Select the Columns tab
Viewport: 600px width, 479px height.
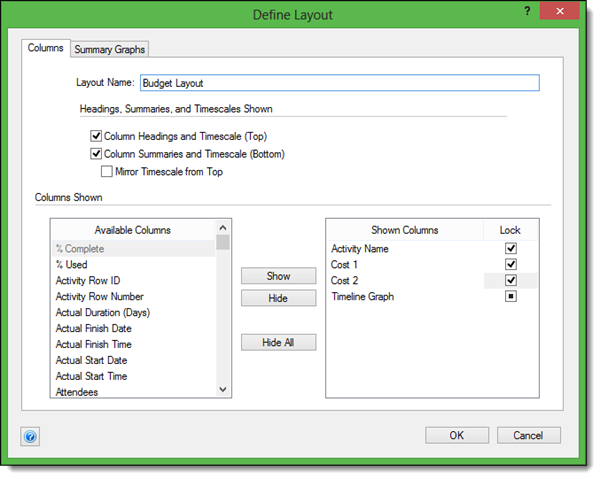click(45, 48)
